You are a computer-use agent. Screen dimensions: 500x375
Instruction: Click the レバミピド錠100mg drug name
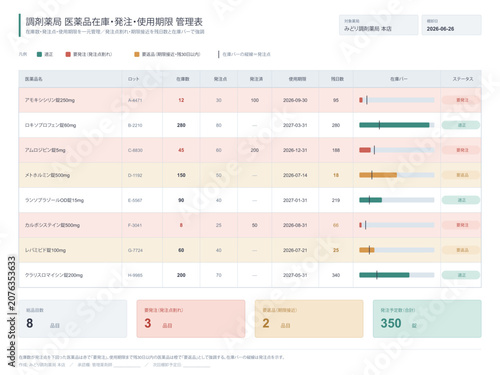pos(45,250)
